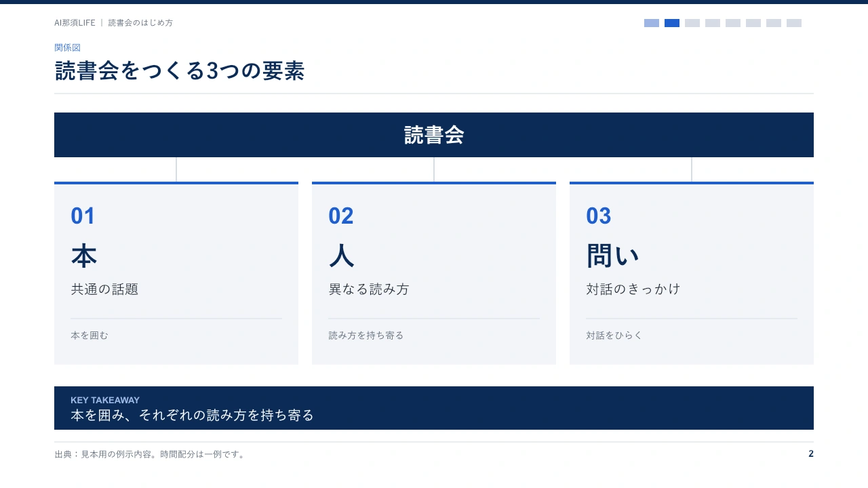Select the takeaway sentence 本を囲み、それぞれの読み方を持ち寄る
868x488 pixels.
pos(193,415)
